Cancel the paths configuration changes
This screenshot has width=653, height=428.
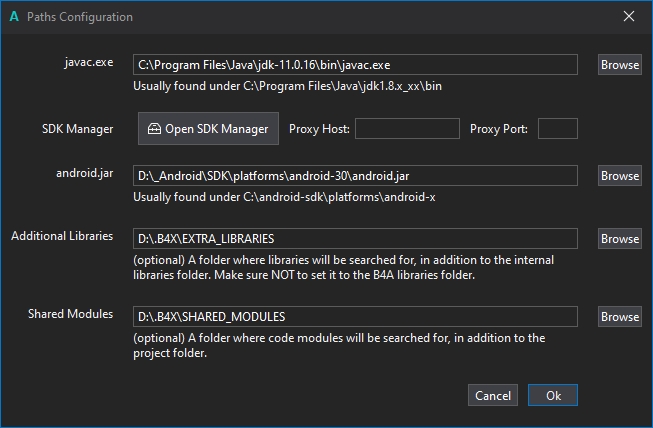[493, 395]
